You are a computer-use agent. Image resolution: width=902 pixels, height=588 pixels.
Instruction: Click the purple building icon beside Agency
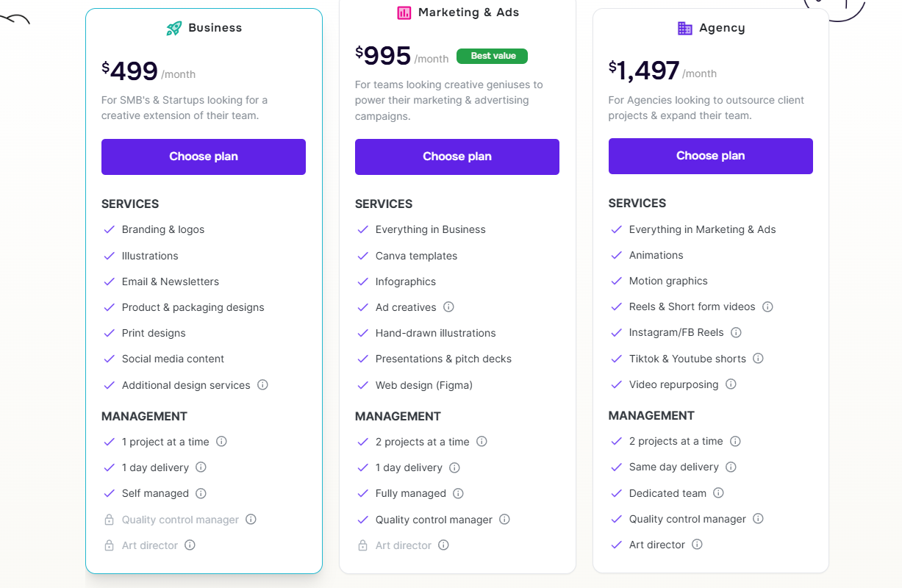tap(685, 28)
